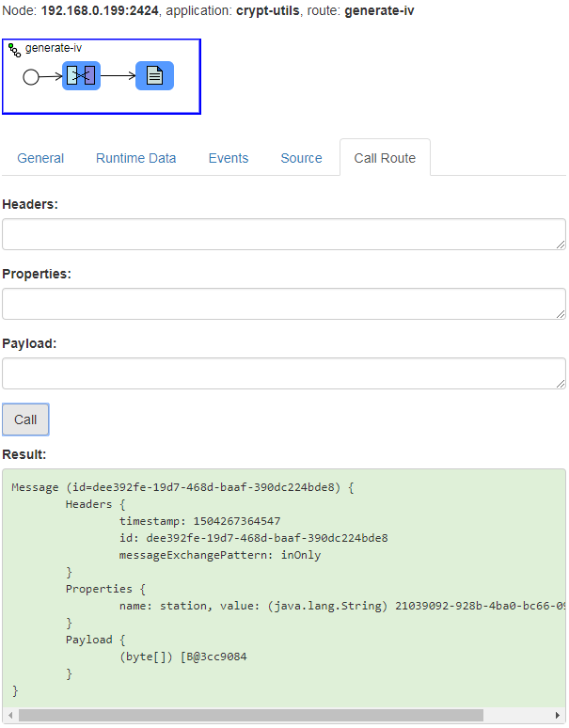Click the result scrollbar right arrow

pyautogui.click(x=558, y=716)
